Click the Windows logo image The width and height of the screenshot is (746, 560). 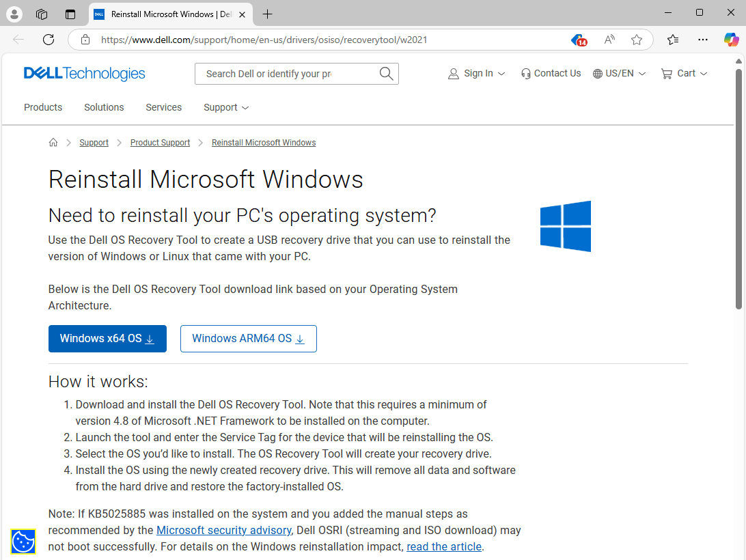point(566,226)
